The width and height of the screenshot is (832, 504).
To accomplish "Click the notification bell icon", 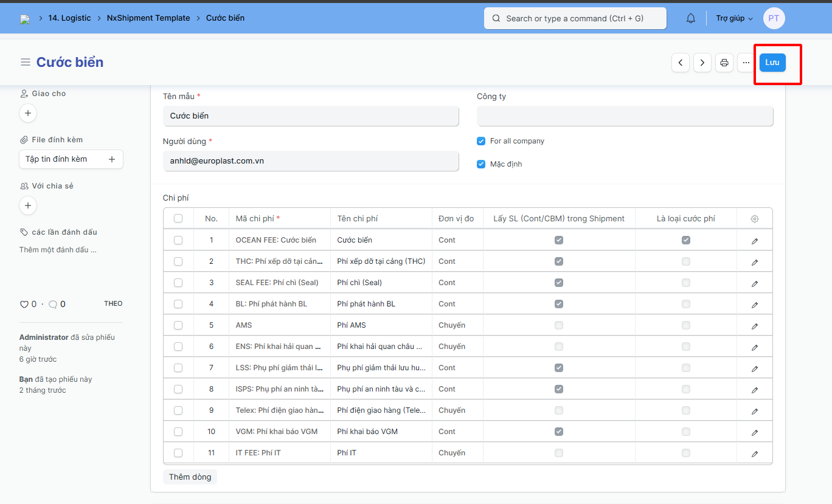I will pyautogui.click(x=690, y=18).
